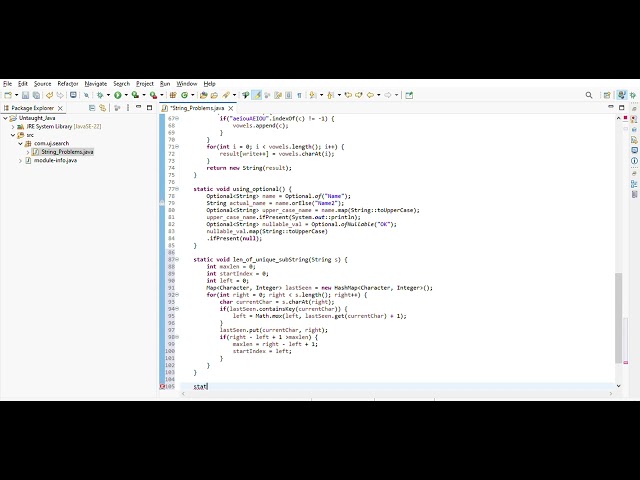The image size is (640, 480).
Task: Click the Open Type icon
Action: pyautogui.click(x=203, y=95)
